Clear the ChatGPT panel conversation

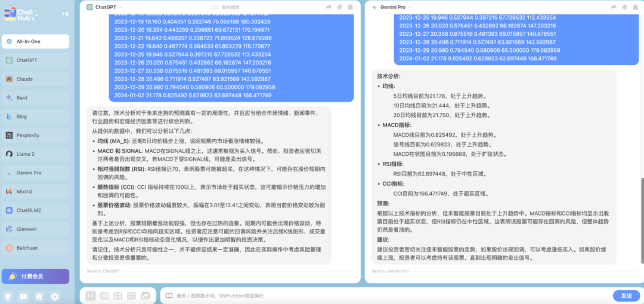tap(339, 7)
